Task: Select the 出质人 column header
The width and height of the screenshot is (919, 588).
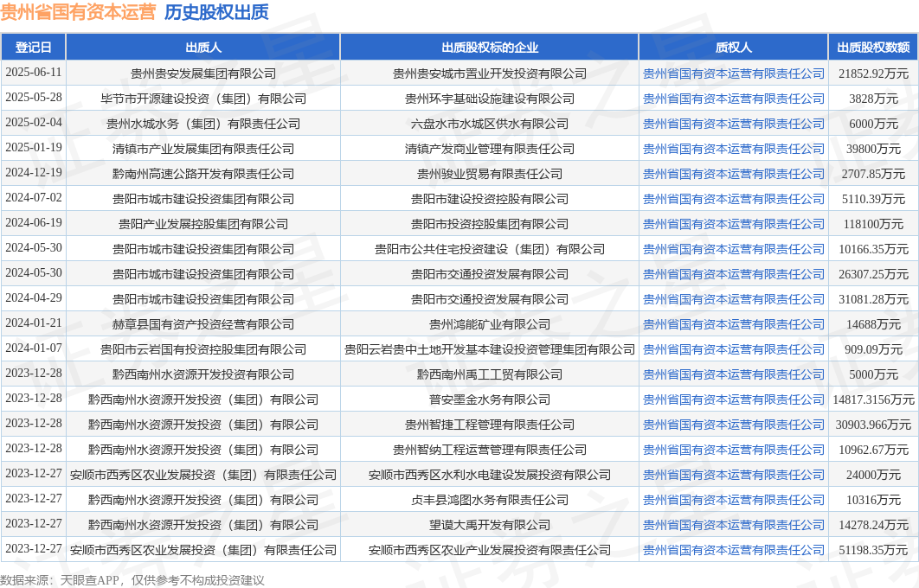Action: tap(203, 47)
